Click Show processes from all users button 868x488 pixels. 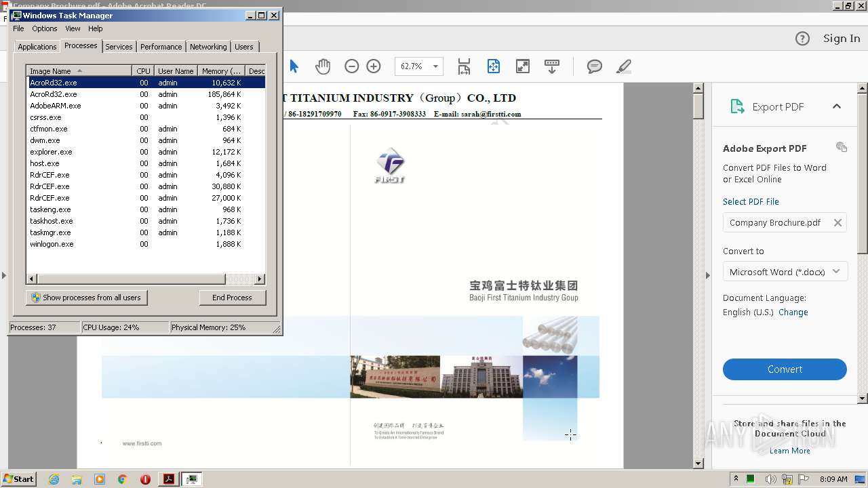tap(87, 298)
